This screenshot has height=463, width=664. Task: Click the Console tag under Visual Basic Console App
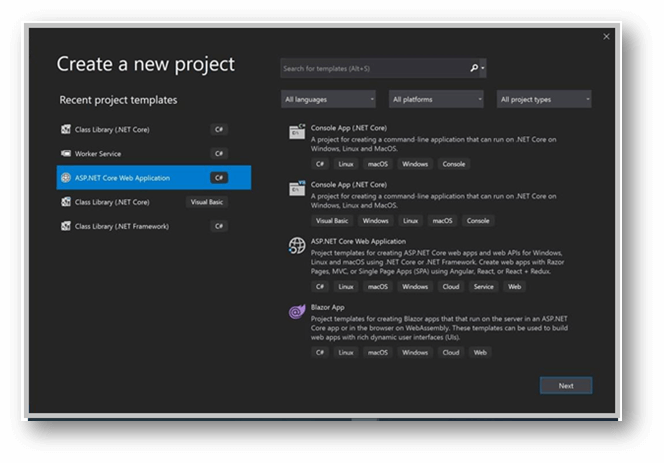478,221
